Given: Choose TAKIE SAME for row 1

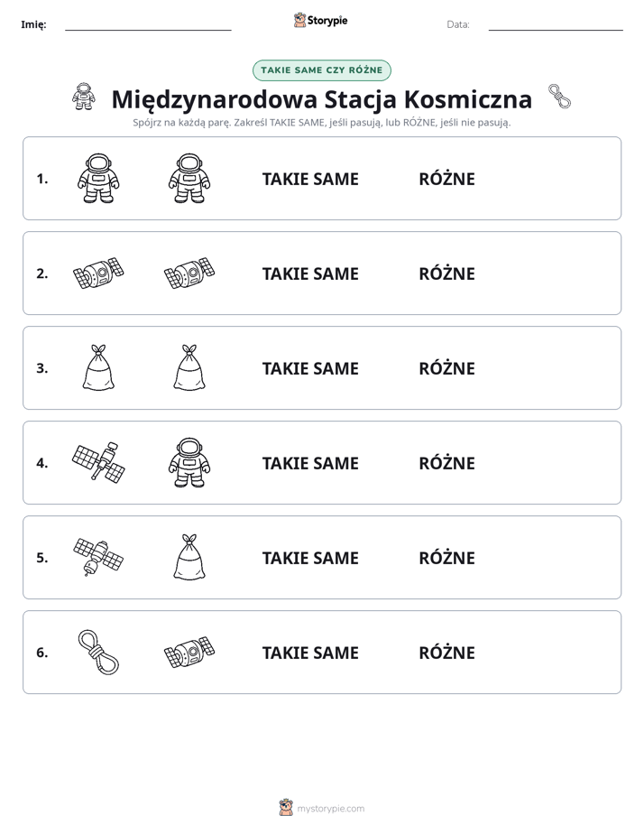Looking at the screenshot, I should (x=310, y=180).
